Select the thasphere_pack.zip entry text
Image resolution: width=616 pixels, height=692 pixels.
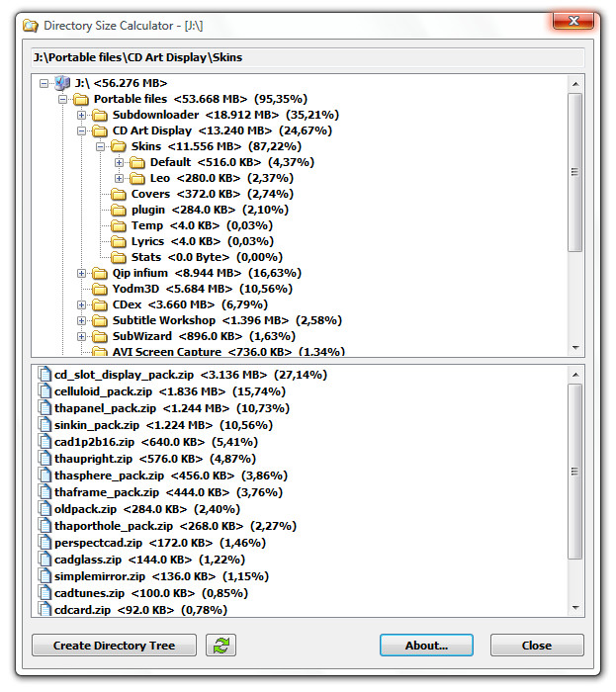pyautogui.click(x=171, y=476)
